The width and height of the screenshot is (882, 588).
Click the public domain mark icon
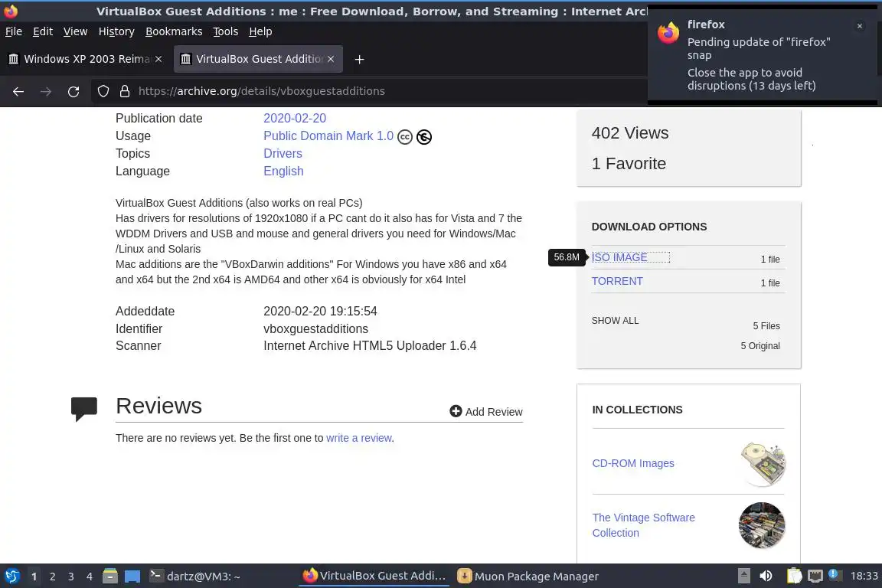point(424,137)
